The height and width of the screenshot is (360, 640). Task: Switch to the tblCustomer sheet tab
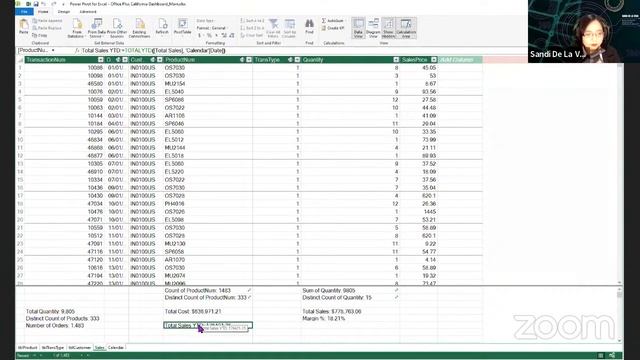79,348
